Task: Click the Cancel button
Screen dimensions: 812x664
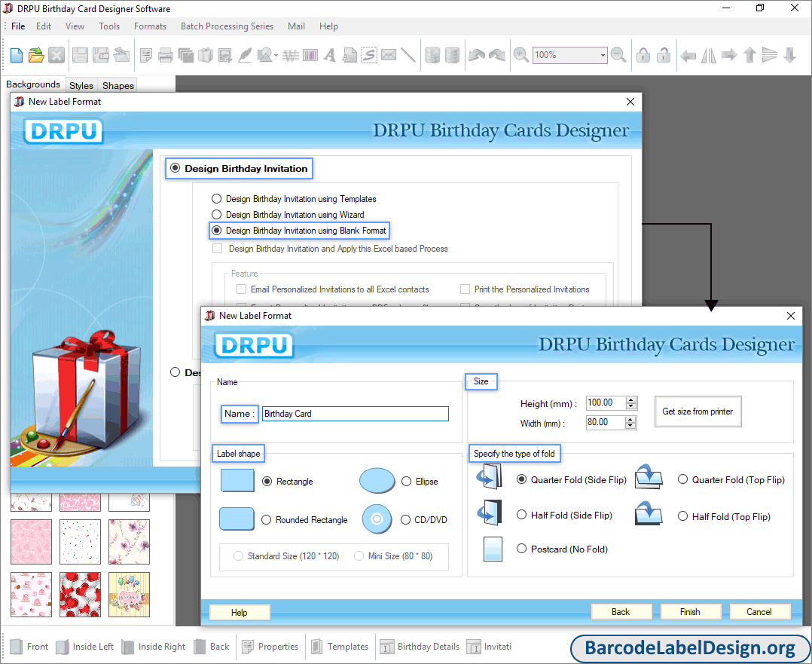Action: [x=759, y=612]
